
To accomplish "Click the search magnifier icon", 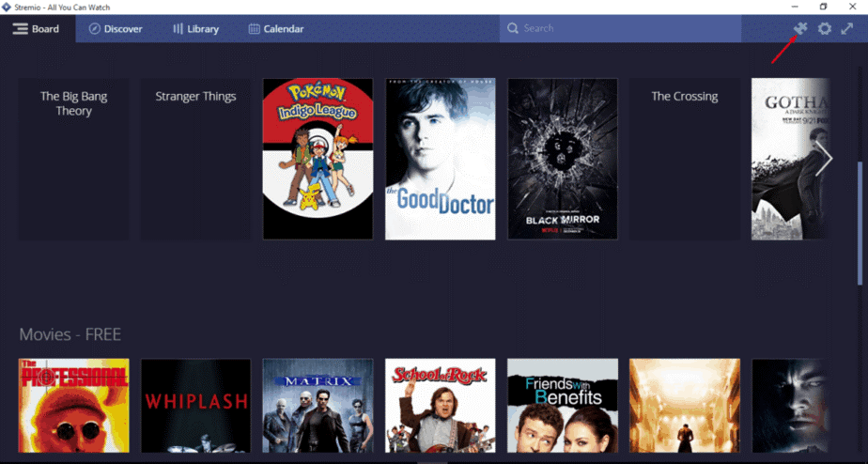I will tap(513, 28).
